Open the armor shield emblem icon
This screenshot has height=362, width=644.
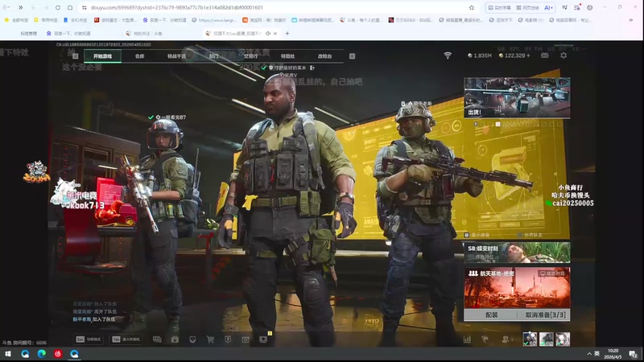[228, 339]
